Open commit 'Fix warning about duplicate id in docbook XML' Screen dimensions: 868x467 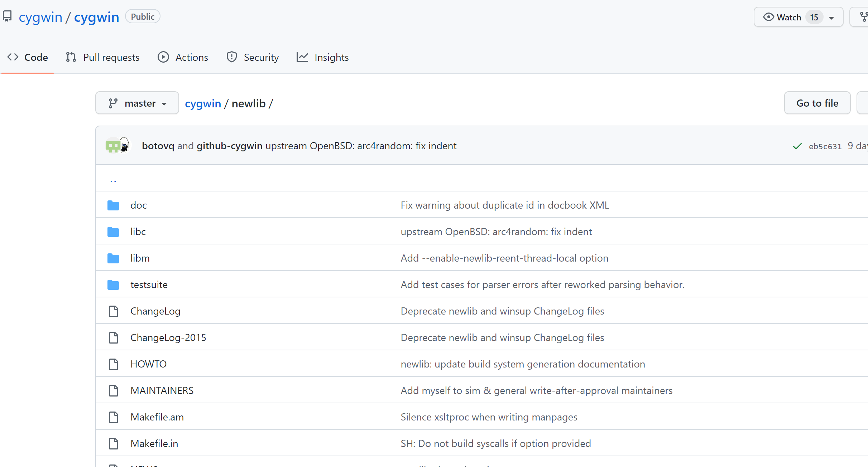click(505, 205)
